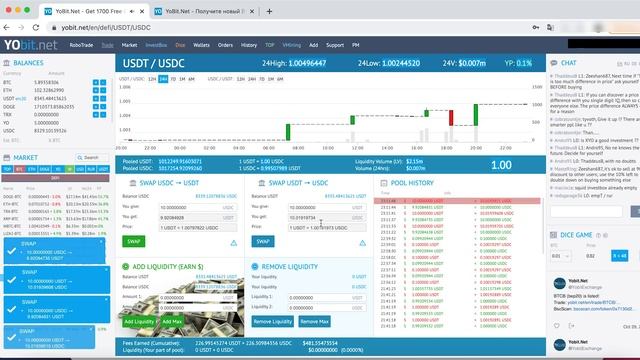Screen dimensions: 640x360
Task: Click the Remove Liquidity button
Action: pyautogui.click(x=273, y=322)
